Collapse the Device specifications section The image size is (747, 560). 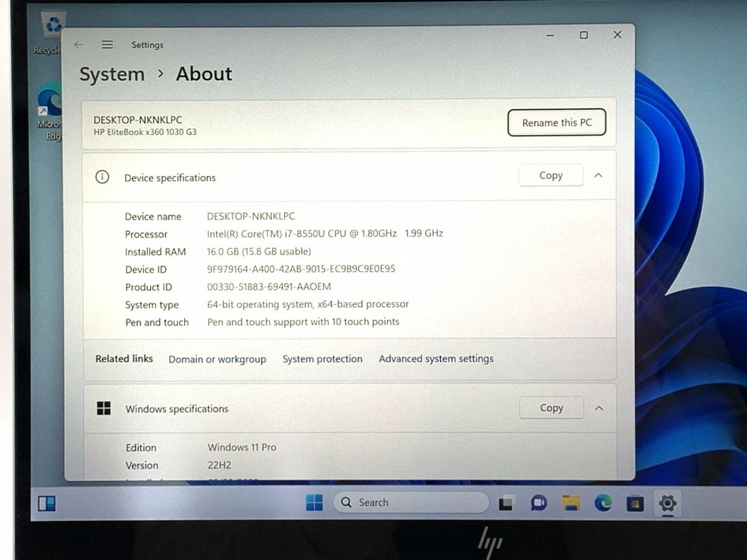click(598, 175)
